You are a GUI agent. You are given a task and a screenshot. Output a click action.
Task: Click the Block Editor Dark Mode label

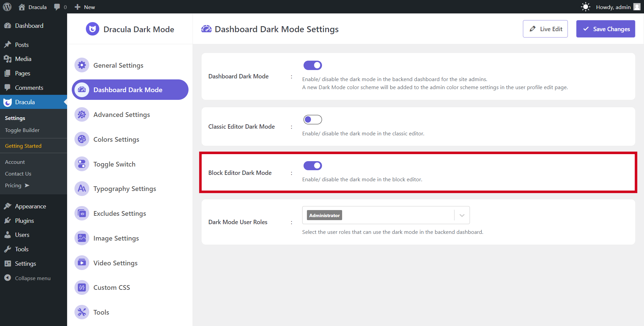[240, 173]
